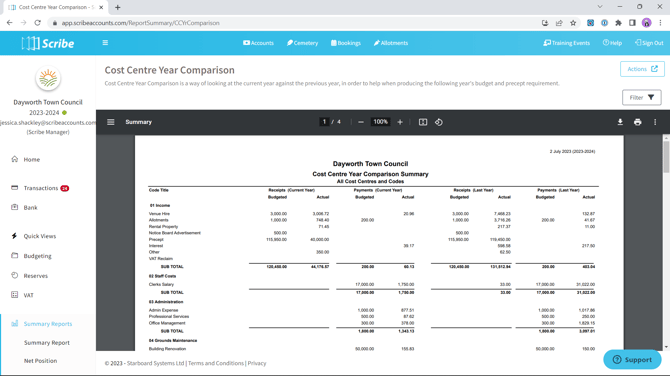Collapse the Scribe navigation hamburger
The width and height of the screenshot is (670, 376).
click(105, 43)
